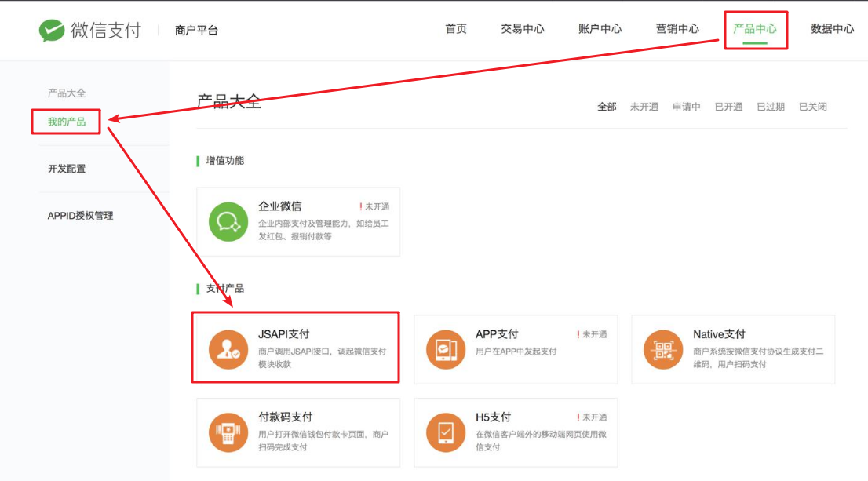
Task: Open 交易中心 in the top navigation
Action: click(x=523, y=29)
